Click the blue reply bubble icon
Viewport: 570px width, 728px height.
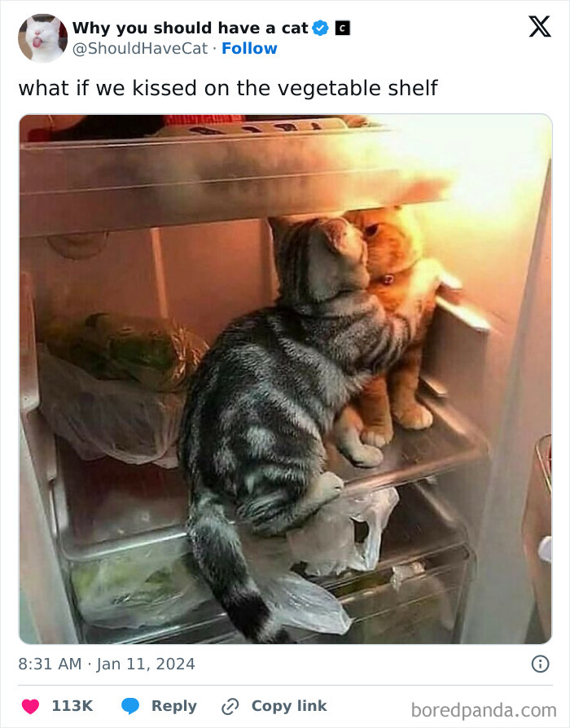click(x=130, y=706)
